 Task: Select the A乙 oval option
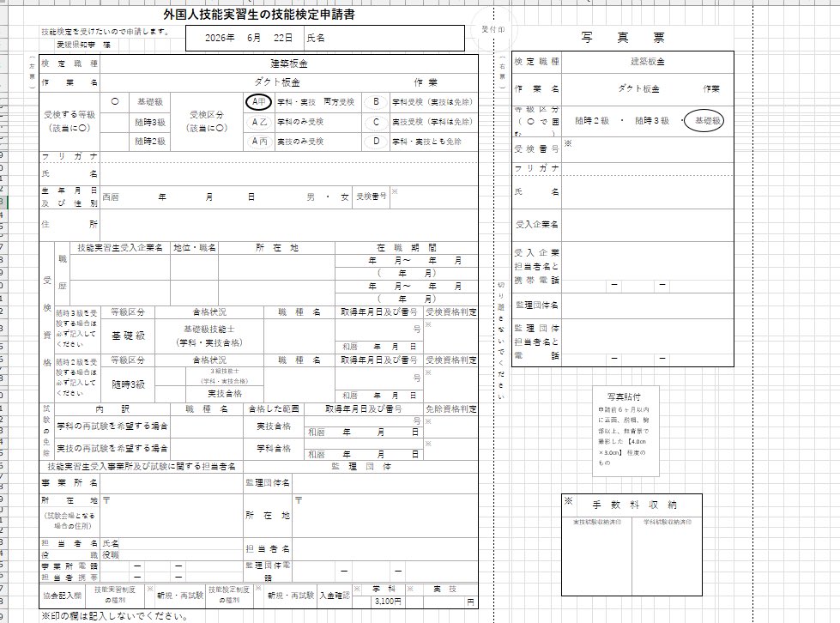259,122
